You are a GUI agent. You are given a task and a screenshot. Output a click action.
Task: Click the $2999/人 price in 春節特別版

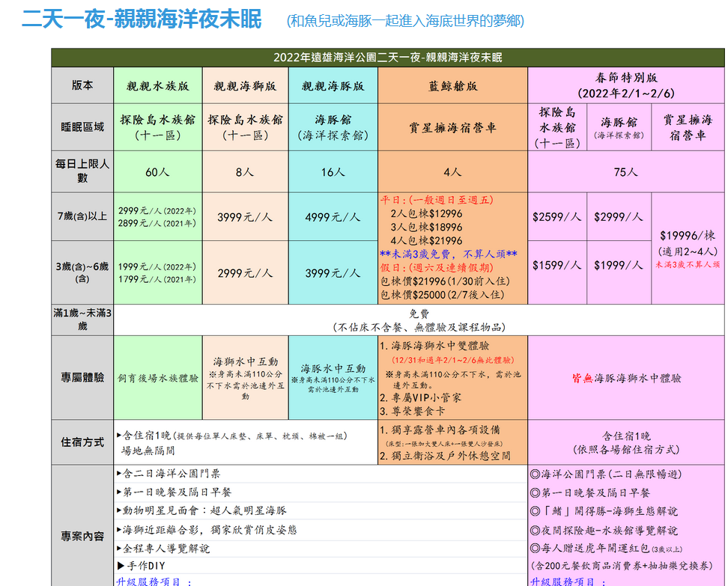point(619,217)
